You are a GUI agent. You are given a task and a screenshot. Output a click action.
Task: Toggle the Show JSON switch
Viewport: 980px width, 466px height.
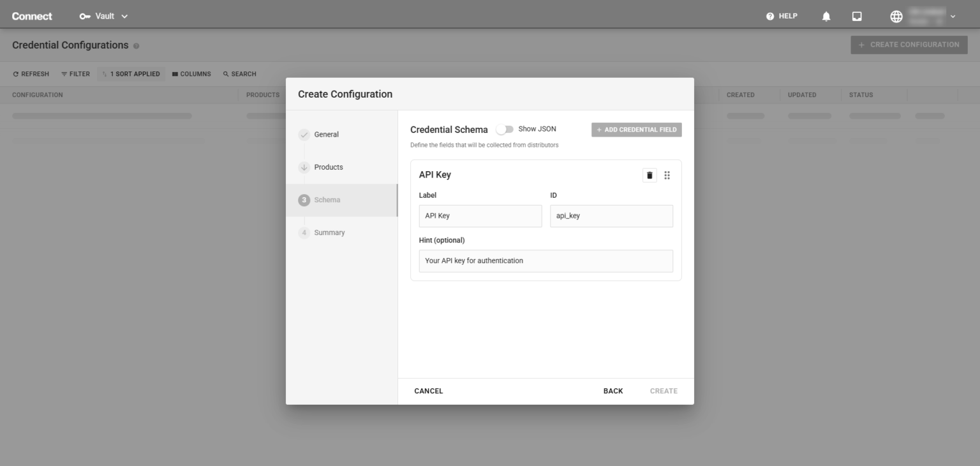coord(505,130)
